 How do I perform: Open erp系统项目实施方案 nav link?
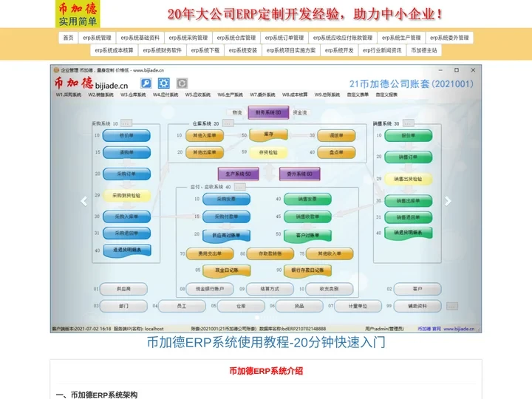[291, 50]
